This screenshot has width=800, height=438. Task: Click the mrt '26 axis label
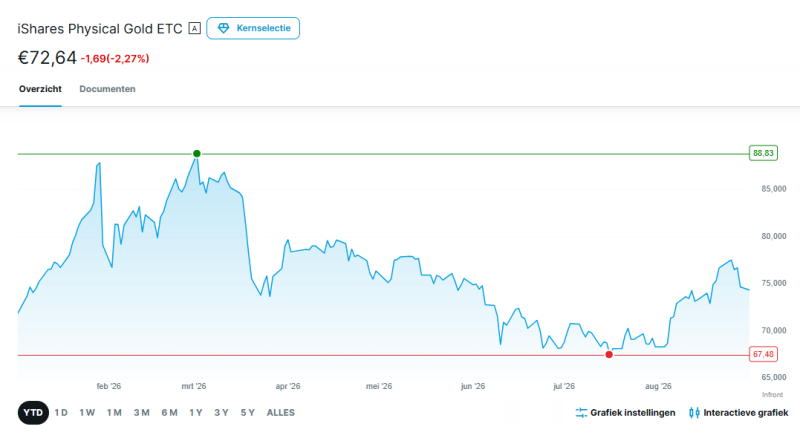point(194,386)
